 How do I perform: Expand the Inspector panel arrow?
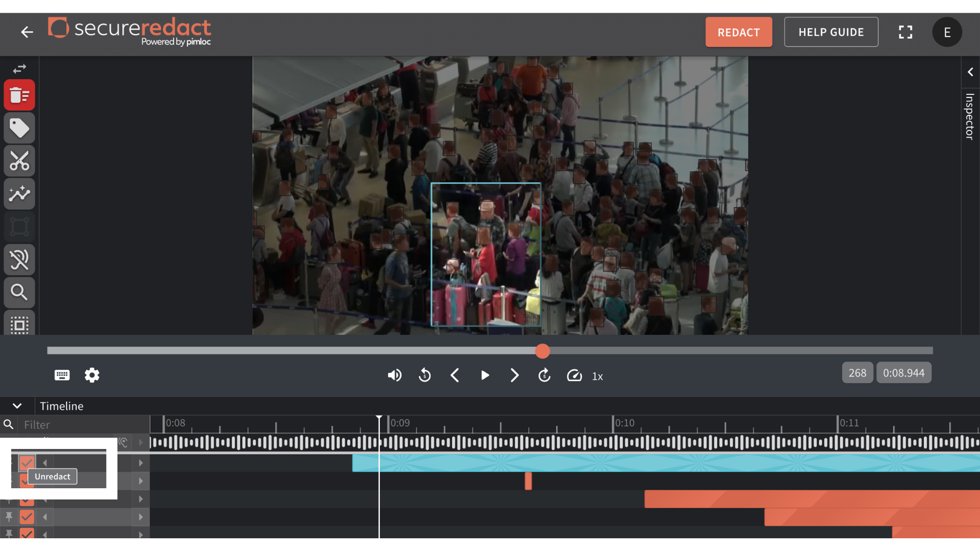pyautogui.click(x=970, y=72)
